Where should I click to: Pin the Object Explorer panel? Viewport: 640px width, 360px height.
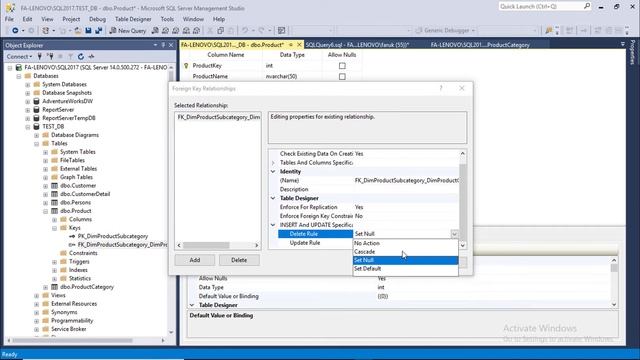click(x=163, y=45)
